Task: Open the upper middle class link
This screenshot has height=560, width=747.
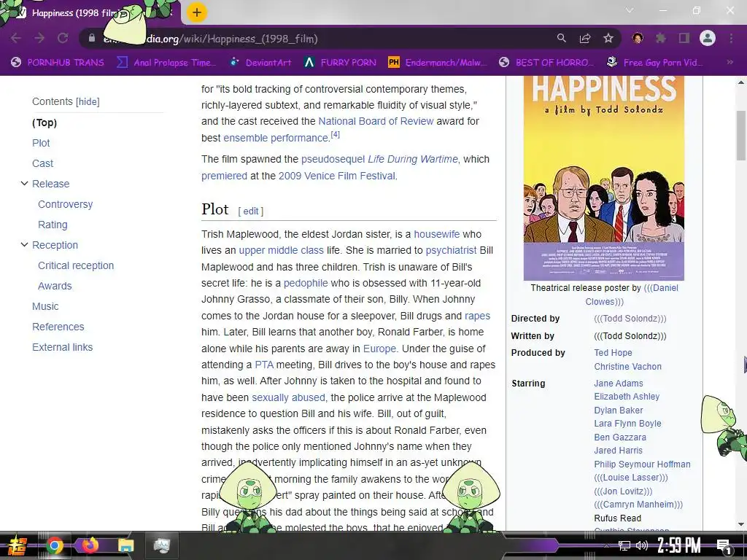Action: pos(281,251)
